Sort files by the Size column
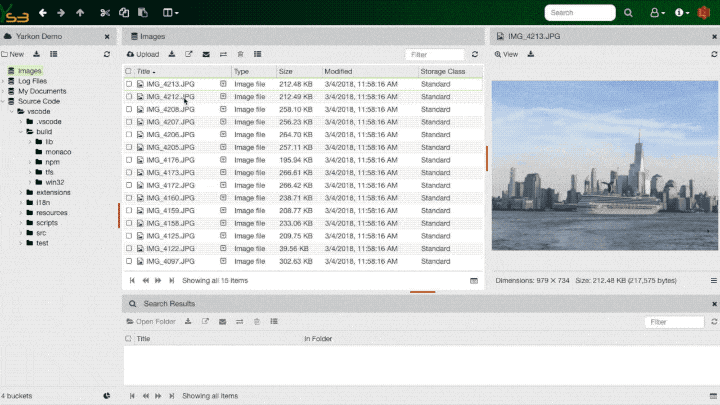This screenshot has width=720, height=405. (286, 72)
